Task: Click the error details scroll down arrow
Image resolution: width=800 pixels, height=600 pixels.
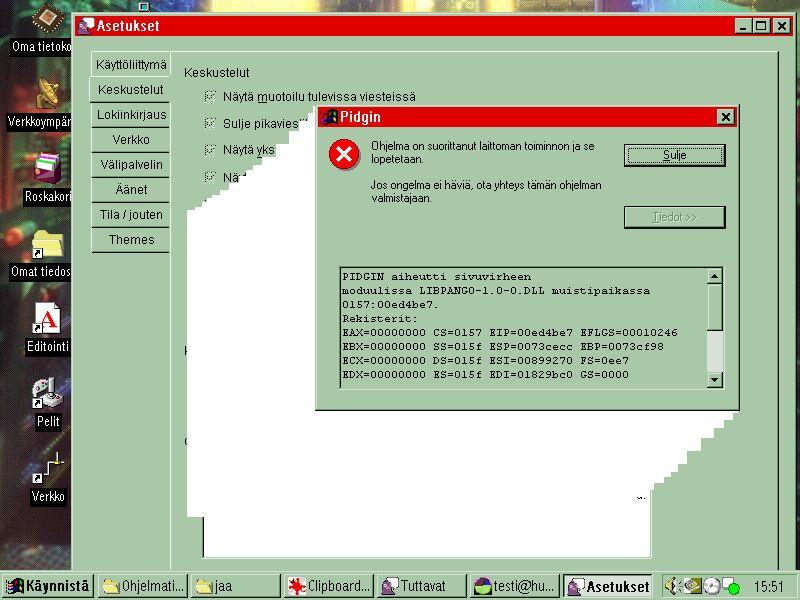Action: click(x=715, y=380)
